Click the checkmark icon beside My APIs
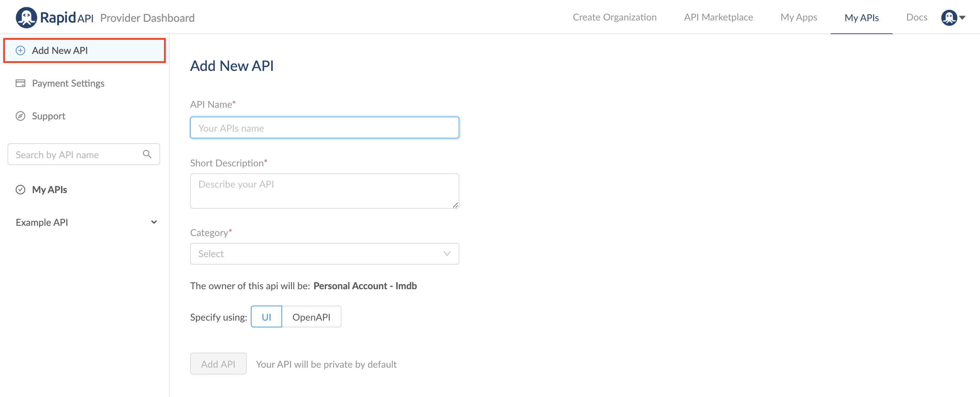This screenshot has height=397, width=980. tap(20, 189)
